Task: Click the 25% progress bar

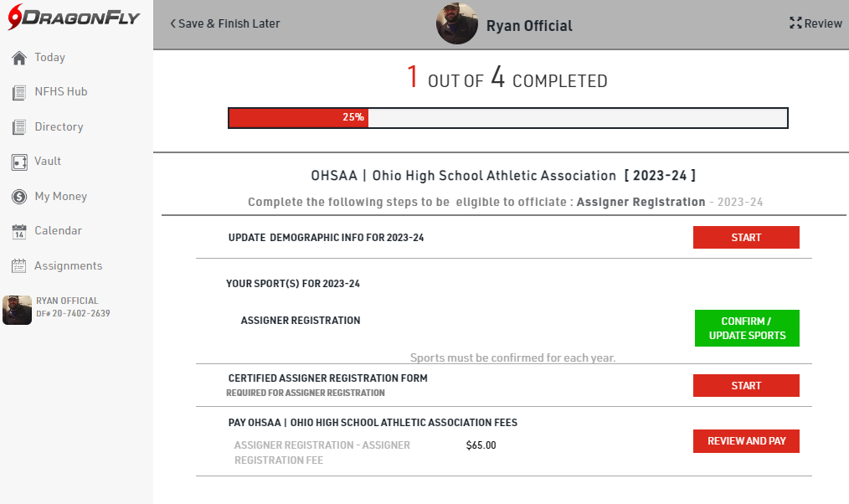Action: 507,118
